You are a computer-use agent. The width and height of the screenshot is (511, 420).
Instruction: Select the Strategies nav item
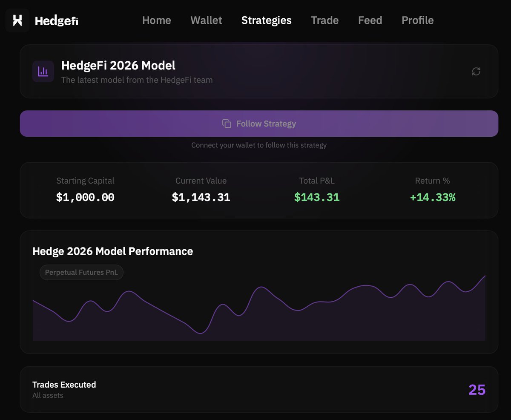[267, 20]
